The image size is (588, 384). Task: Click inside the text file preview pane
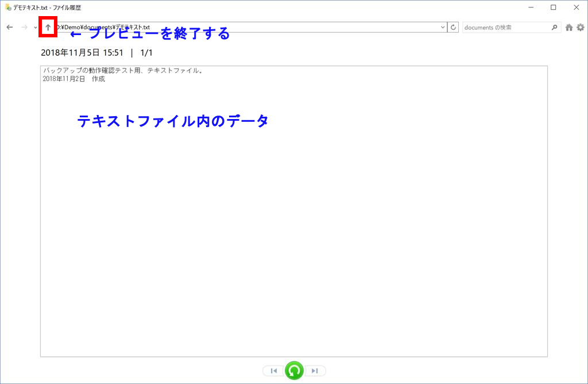[293, 218]
